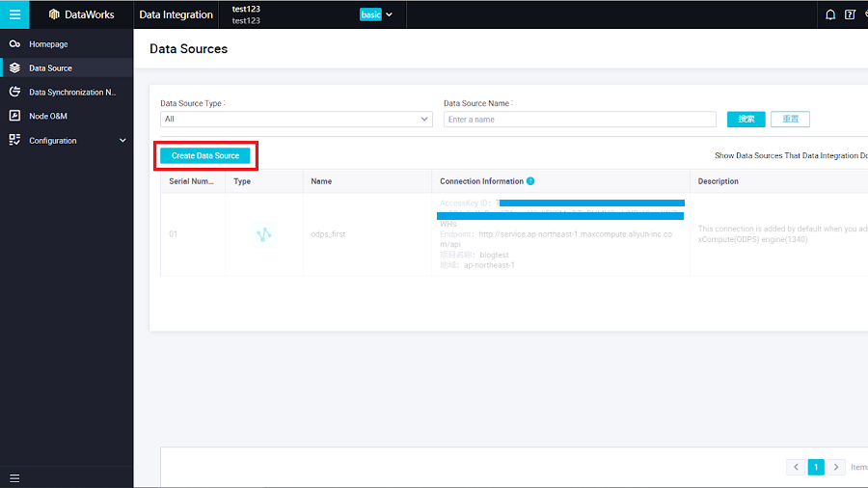The width and height of the screenshot is (868, 488).
Task: Select Data Source in the sidebar
Action: (50, 68)
